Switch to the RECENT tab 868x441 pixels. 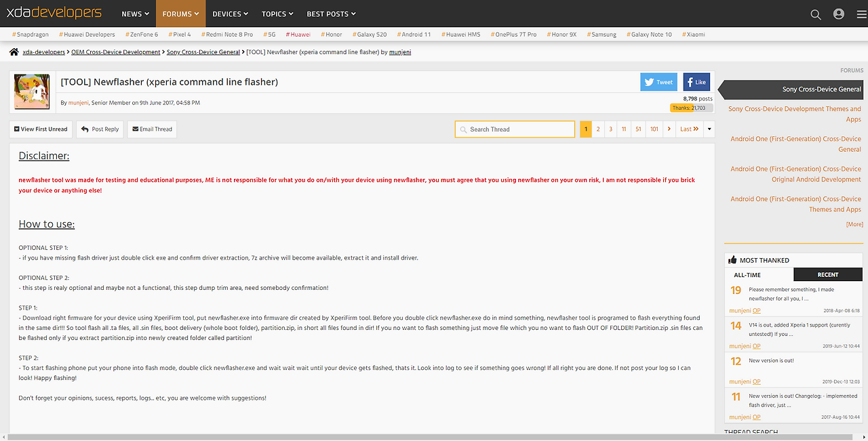click(x=828, y=274)
